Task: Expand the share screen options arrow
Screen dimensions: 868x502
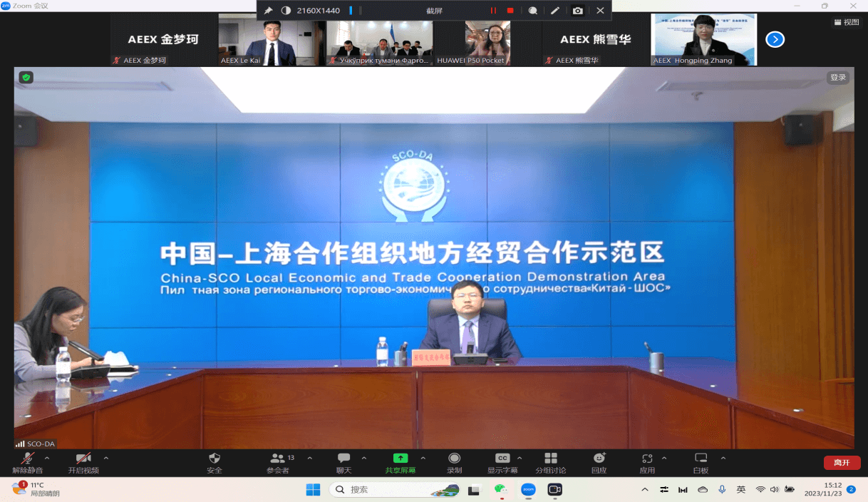Action: [423, 458]
